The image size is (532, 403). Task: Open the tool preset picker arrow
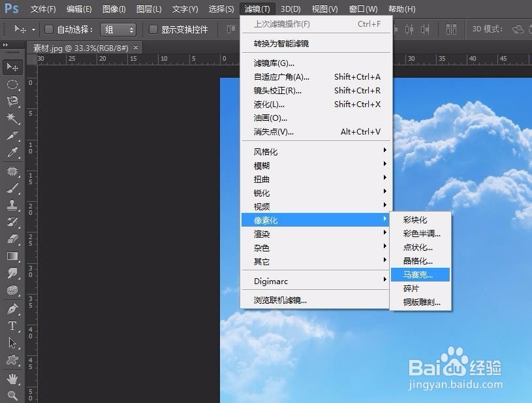click(33, 29)
